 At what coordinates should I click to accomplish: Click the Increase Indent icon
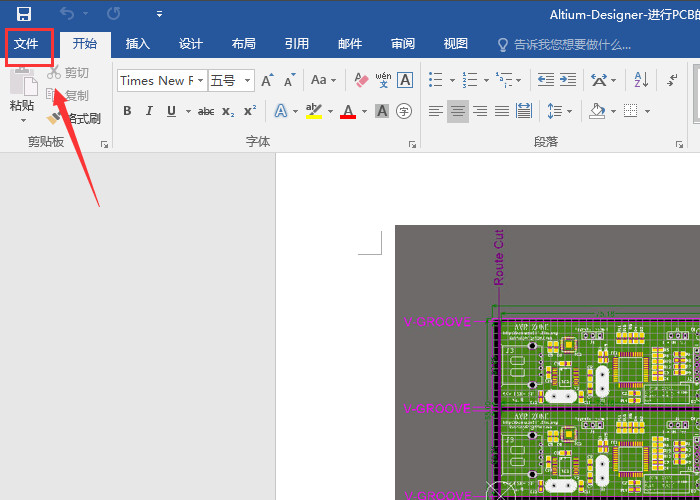point(567,80)
